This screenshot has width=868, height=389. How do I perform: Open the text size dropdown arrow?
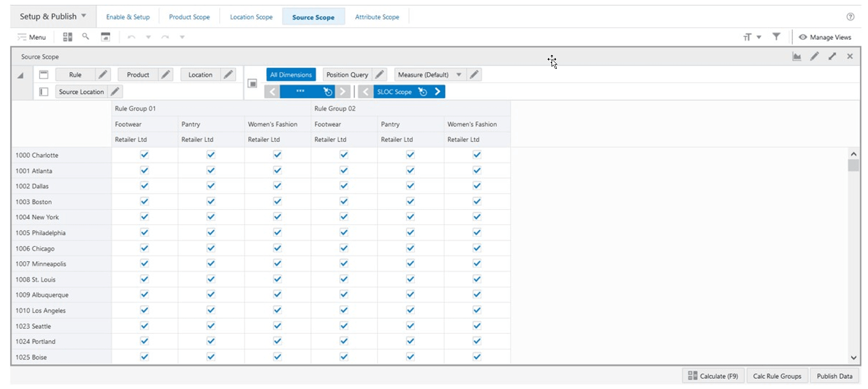(x=759, y=37)
